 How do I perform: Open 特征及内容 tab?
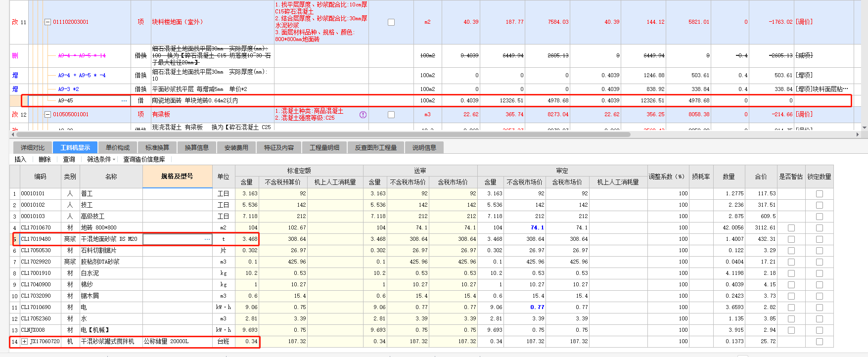point(279,147)
